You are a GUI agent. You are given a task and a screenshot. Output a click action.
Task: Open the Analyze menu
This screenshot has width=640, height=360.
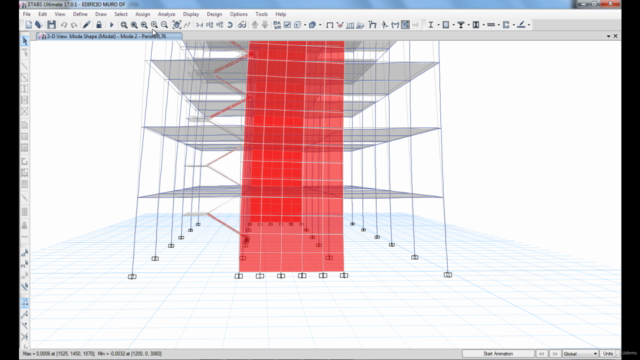click(x=167, y=14)
